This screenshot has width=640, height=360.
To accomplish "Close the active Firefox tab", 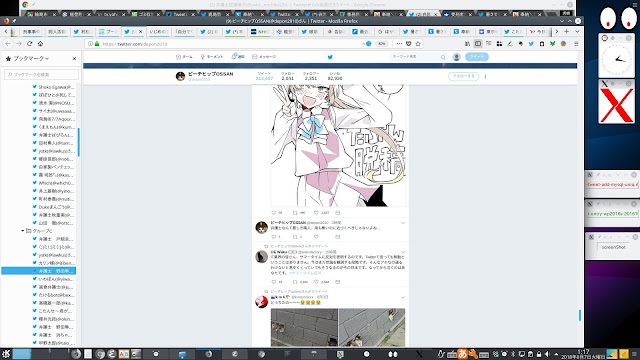I will tap(141, 31).
